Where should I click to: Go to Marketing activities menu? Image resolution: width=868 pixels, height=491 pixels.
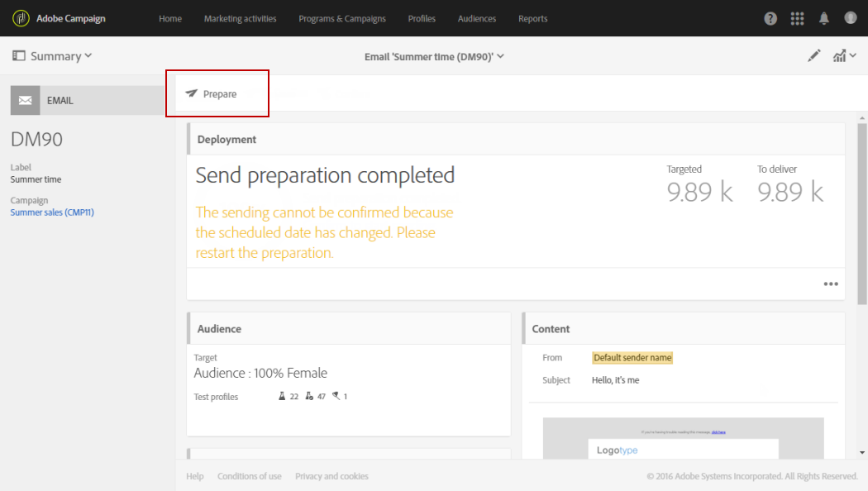click(240, 18)
